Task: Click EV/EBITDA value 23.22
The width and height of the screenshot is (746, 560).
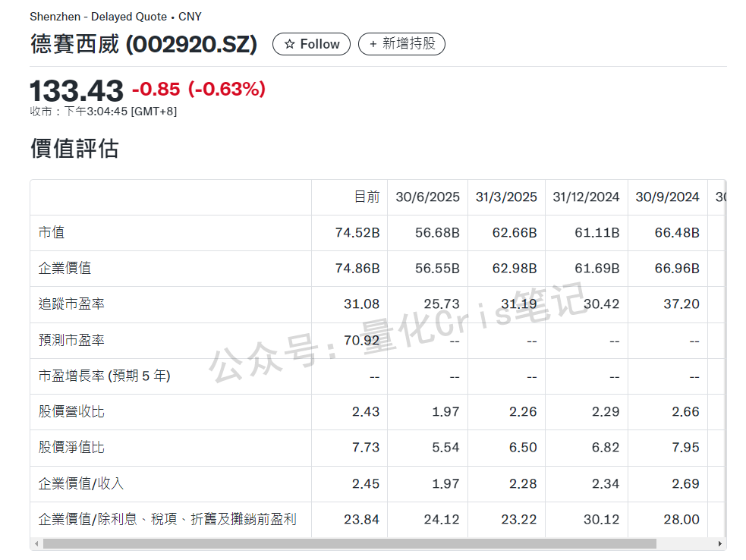Action: pyautogui.click(x=518, y=519)
